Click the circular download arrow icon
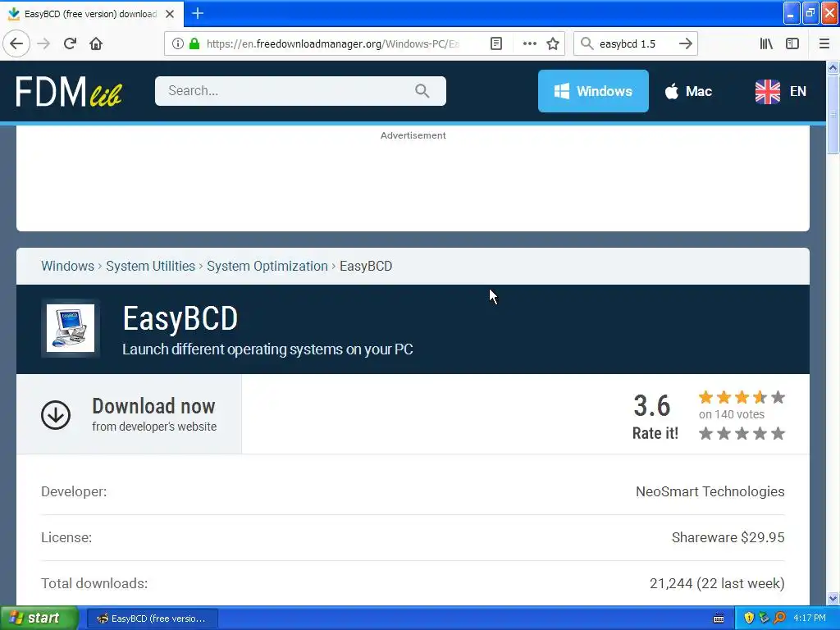Image resolution: width=840 pixels, height=630 pixels. (x=56, y=414)
